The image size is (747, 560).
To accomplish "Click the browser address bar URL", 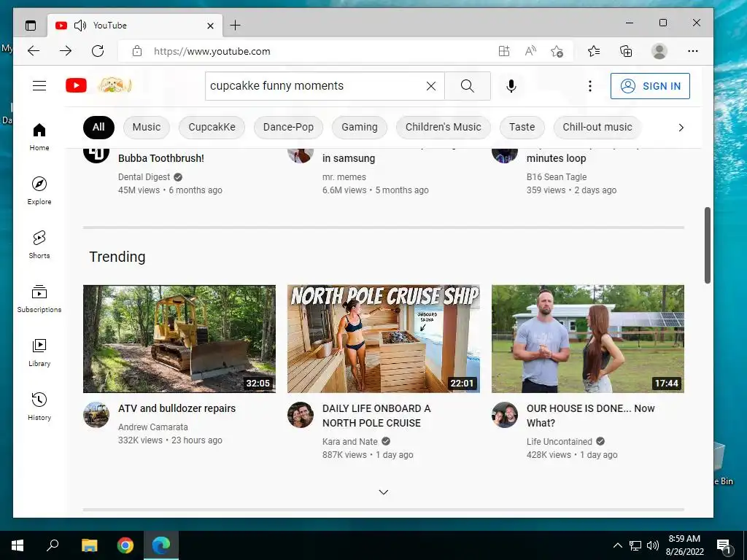I will tap(212, 52).
